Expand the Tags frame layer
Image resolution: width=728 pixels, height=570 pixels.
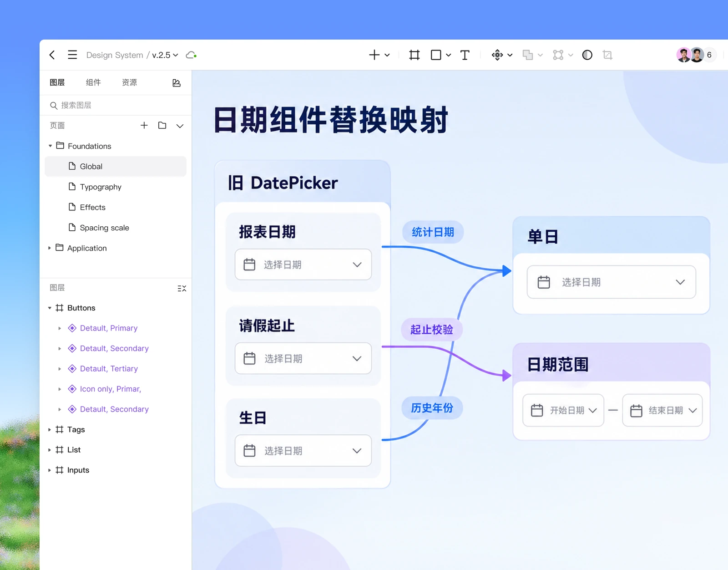(x=50, y=430)
